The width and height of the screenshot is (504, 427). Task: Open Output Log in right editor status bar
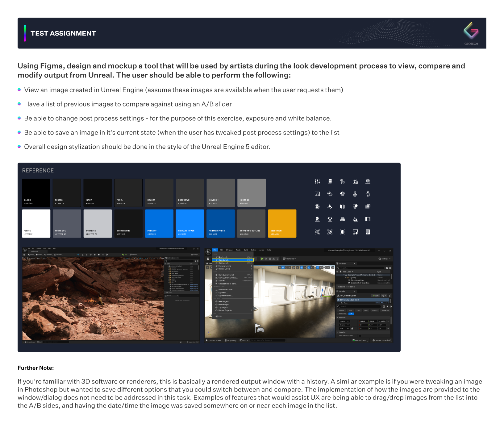click(x=231, y=341)
